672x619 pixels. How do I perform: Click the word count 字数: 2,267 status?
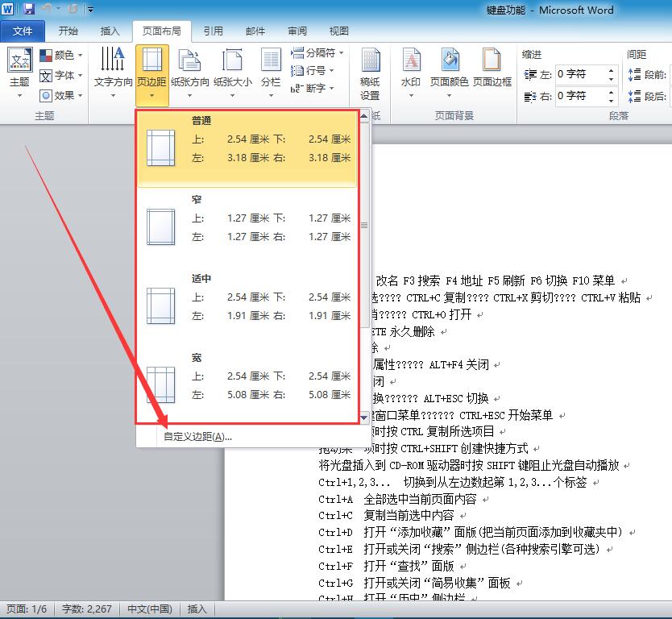(x=86, y=609)
